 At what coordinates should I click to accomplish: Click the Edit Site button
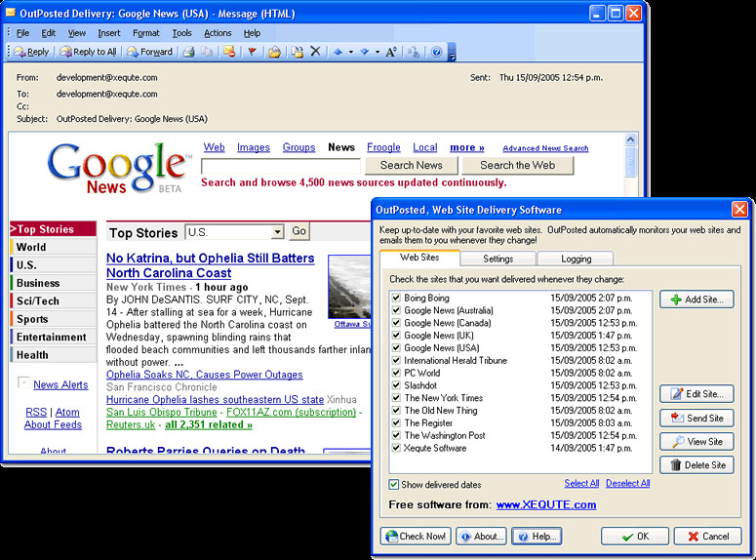pos(696,394)
